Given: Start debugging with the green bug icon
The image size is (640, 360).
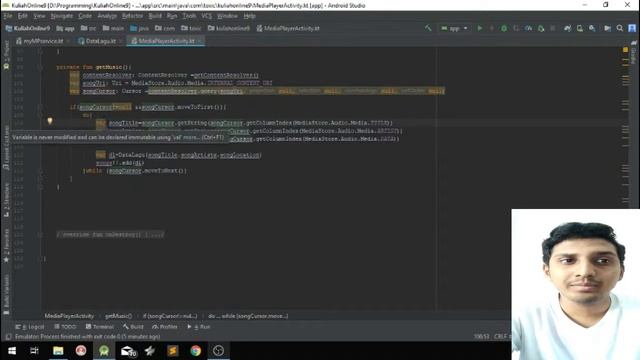Looking at the screenshot, I should click(x=504, y=28).
